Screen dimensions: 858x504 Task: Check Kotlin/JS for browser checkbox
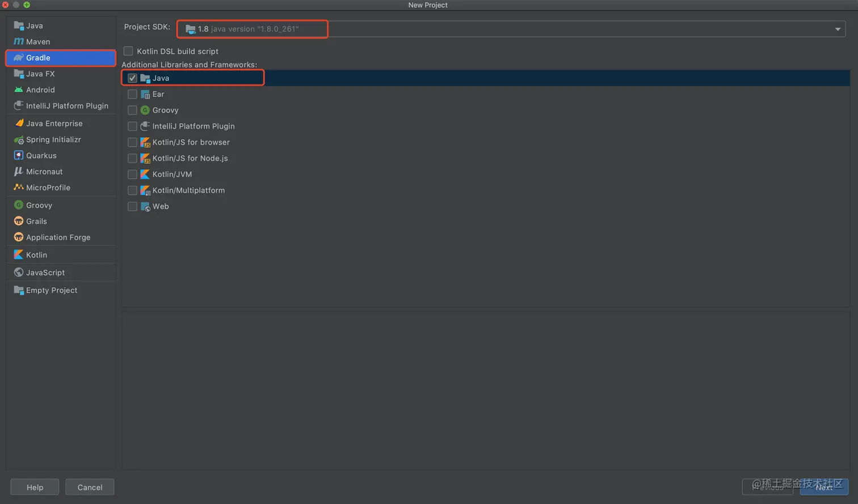pyautogui.click(x=132, y=142)
